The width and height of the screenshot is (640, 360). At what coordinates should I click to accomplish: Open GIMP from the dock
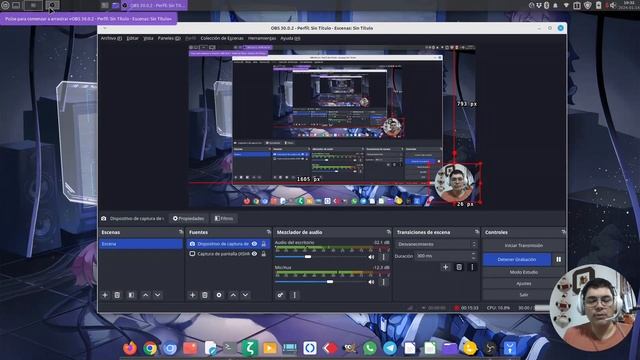[x=350, y=348]
